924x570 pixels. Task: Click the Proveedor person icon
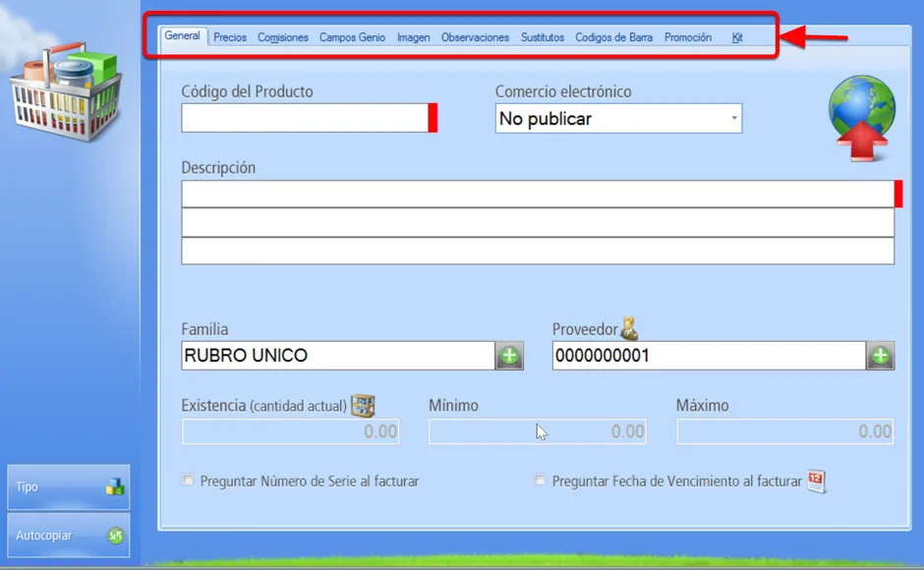(629, 328)
